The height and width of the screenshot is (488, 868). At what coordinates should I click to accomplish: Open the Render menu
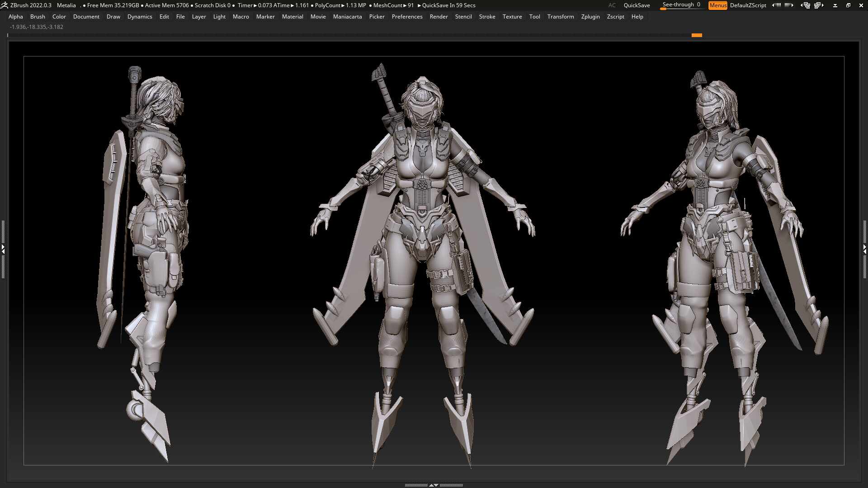tap(439, 17)
